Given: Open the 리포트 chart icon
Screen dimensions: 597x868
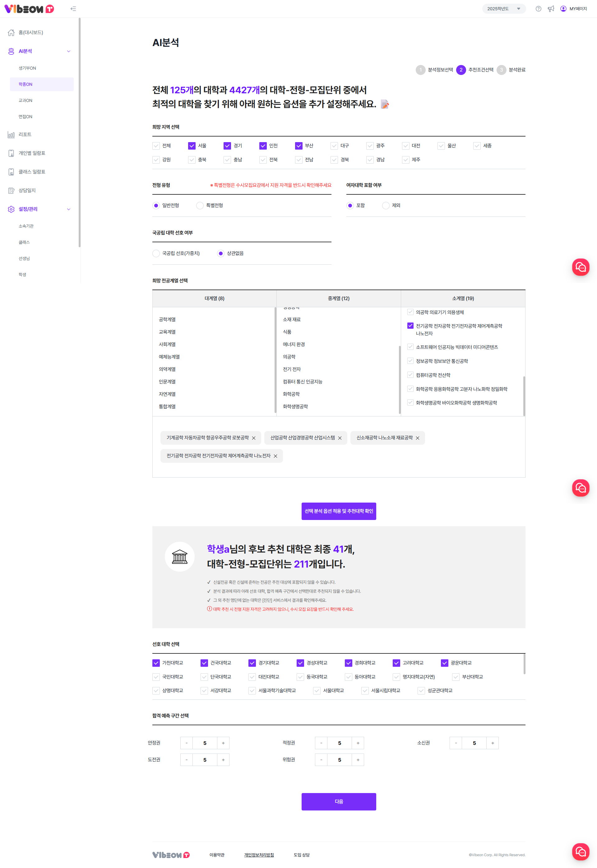Looking at the screenshot, I should (x=11, y=135).
